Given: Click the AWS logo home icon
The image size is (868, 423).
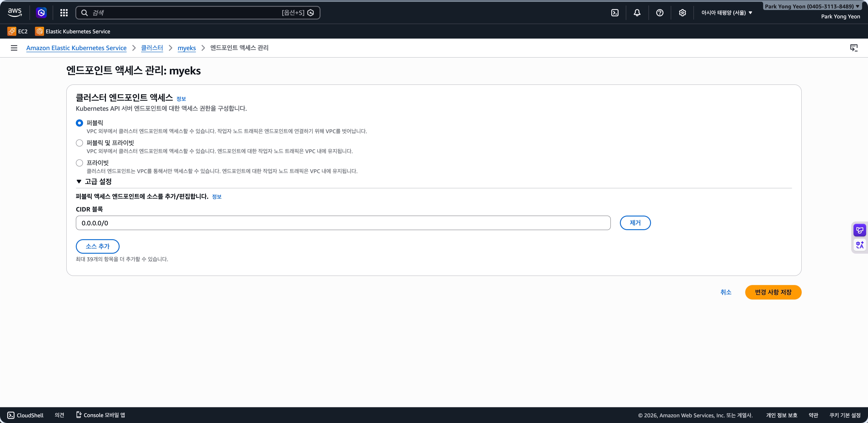Looking at the screenshot, I should coord(15,12).
